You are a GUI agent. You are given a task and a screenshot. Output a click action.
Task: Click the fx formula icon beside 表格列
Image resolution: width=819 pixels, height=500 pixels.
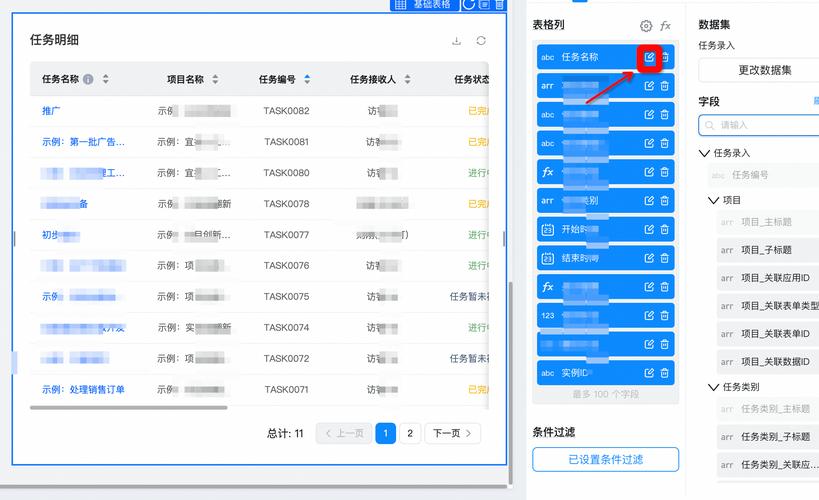pyautogui.click(x=666, y=26)
